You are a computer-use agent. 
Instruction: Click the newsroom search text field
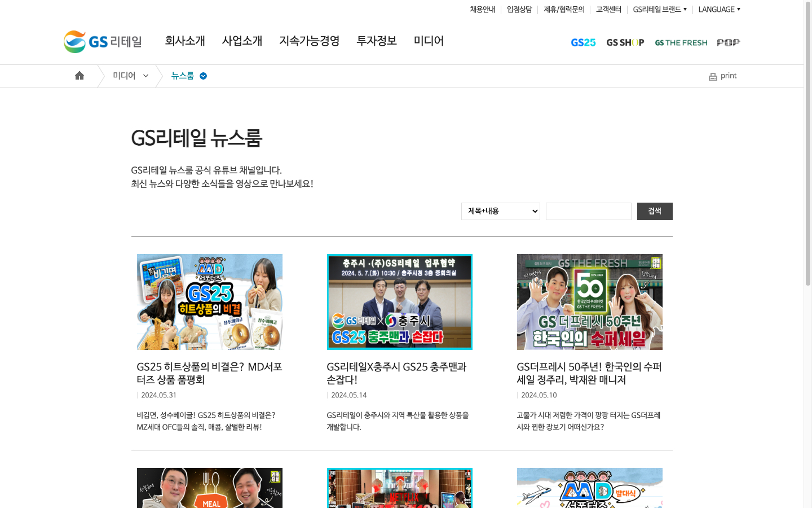click(589, 211)
